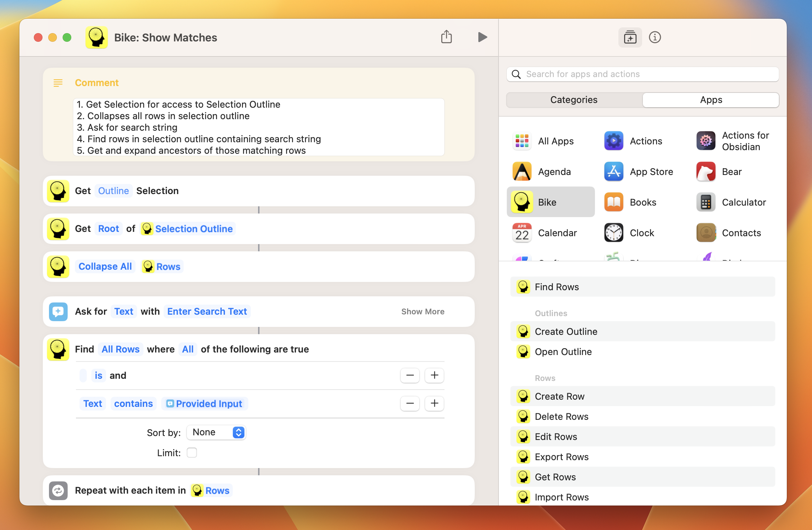Open the Sort by None dropdown
This screenshot has width=812, height=530.
216,432
